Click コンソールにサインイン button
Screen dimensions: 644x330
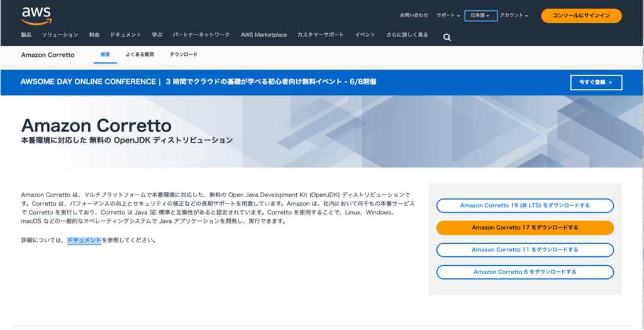[581, 16]
